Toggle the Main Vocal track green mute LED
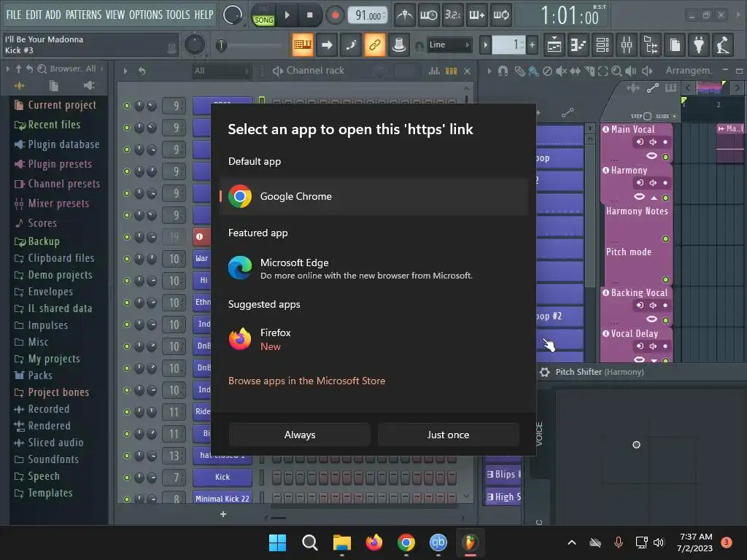Screen dimensions: 747x560 coord(665,157)
